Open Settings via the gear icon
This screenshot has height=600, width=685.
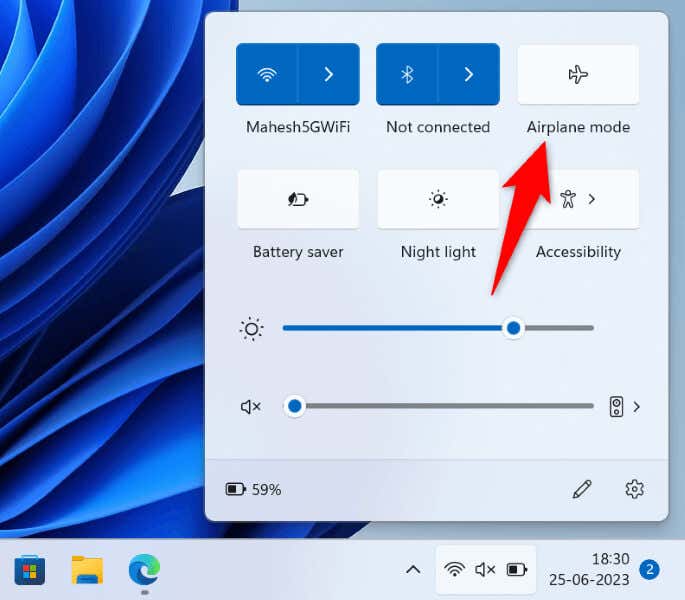[634, 489]
